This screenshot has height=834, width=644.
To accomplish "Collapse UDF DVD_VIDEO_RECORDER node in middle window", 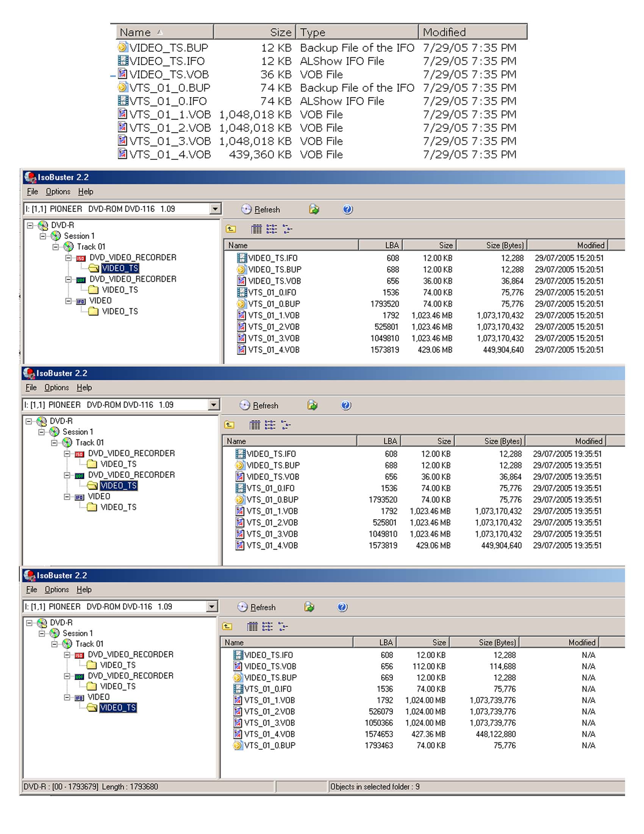I will coord(67,475).
